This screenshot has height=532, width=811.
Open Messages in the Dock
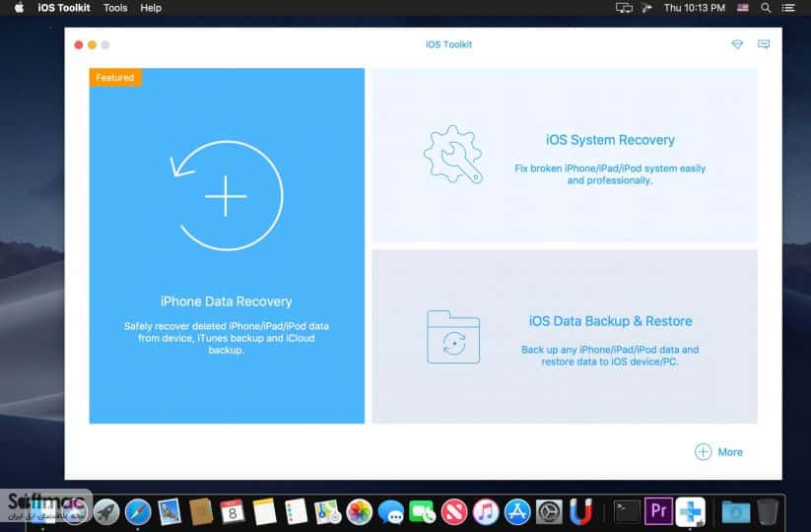391,512
